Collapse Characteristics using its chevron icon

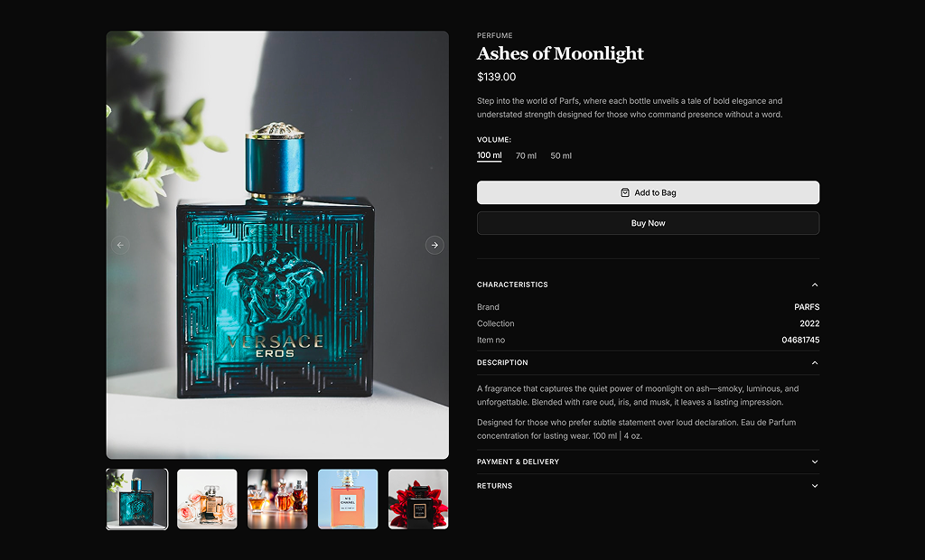[x=815, y=285]
